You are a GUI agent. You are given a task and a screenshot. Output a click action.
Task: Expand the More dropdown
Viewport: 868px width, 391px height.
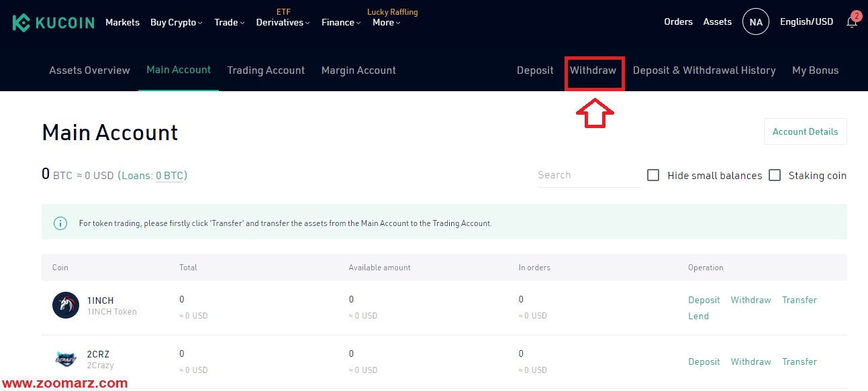click(x=387, y=22)
